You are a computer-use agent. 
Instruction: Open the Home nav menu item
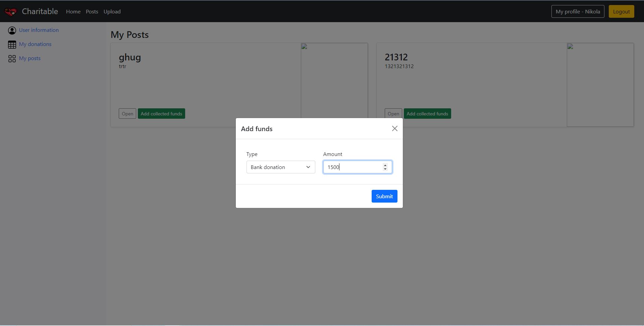[73, 12]
